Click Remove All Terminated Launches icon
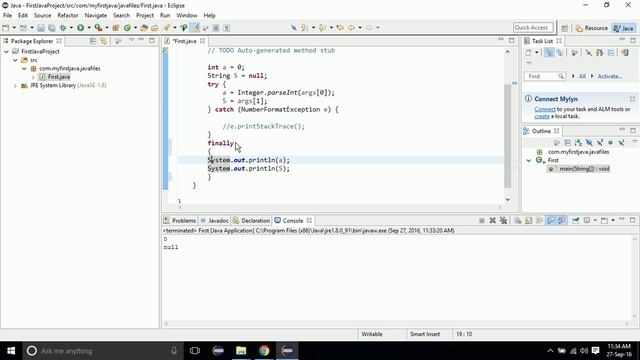The width and height of the screenshot is (640, 360). (x=503, y=220)
